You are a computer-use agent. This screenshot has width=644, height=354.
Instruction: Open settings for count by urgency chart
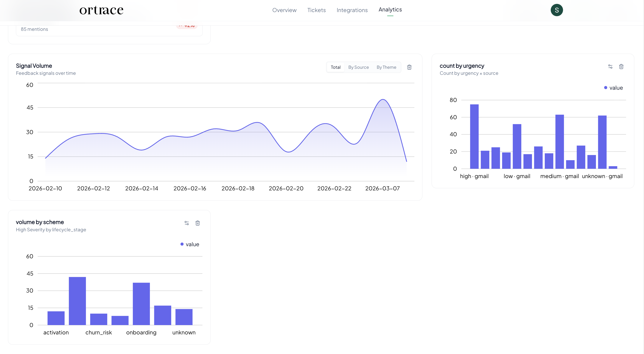click(610, 66)
